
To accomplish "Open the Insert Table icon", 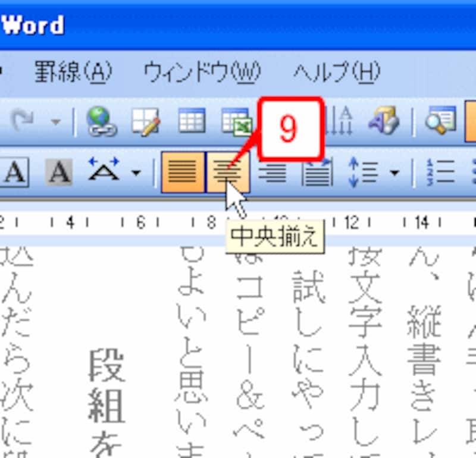I will tap(192, 123).
